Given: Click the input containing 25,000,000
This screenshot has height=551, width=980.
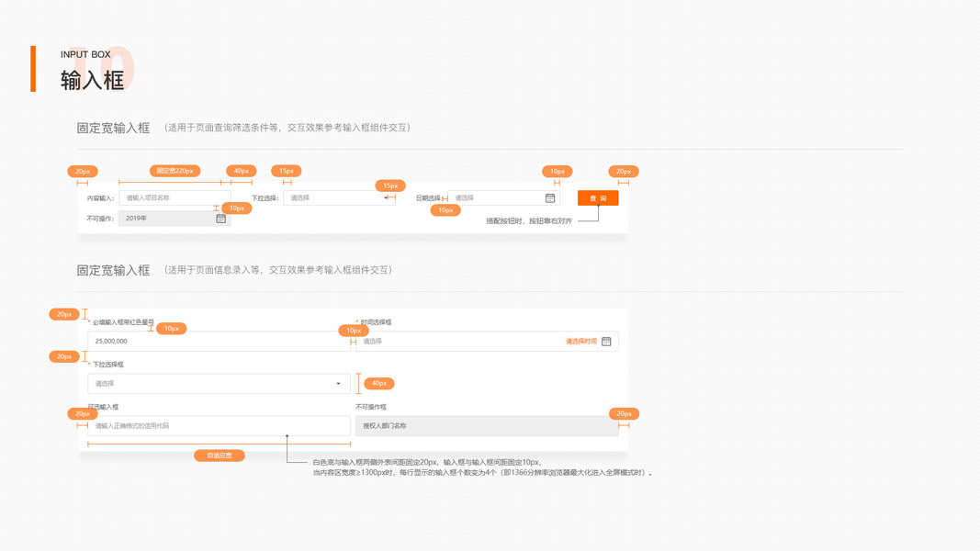Looking at the screenshot, I should (219, 341).
